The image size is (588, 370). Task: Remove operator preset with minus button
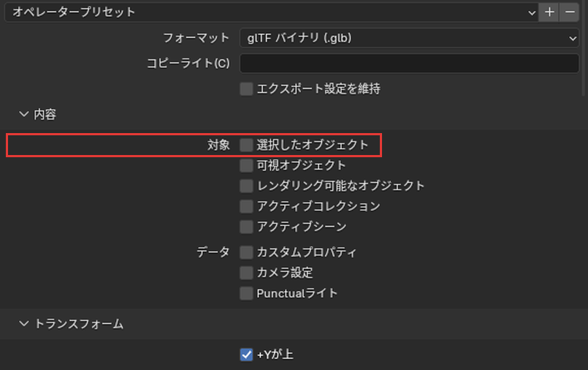570,12
